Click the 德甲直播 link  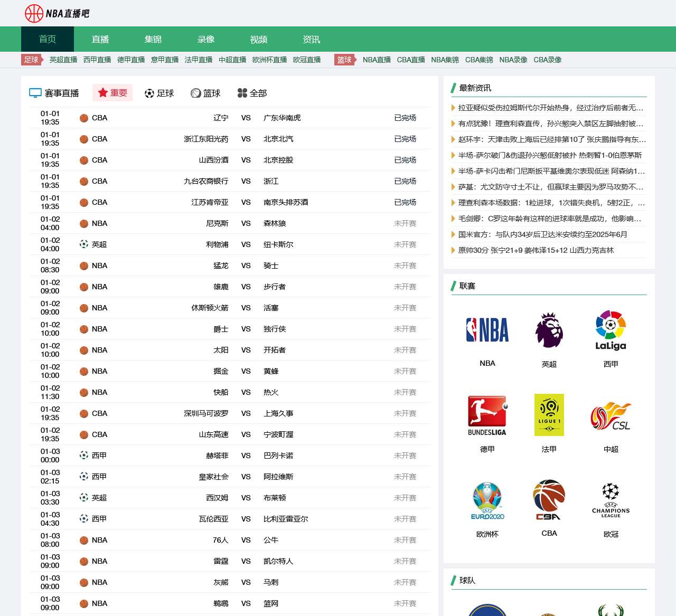pyautogui.click(x=131, y=60)
